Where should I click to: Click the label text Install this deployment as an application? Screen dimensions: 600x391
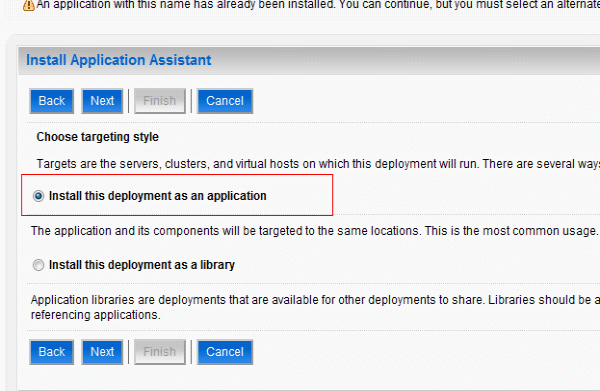(158, 196)
